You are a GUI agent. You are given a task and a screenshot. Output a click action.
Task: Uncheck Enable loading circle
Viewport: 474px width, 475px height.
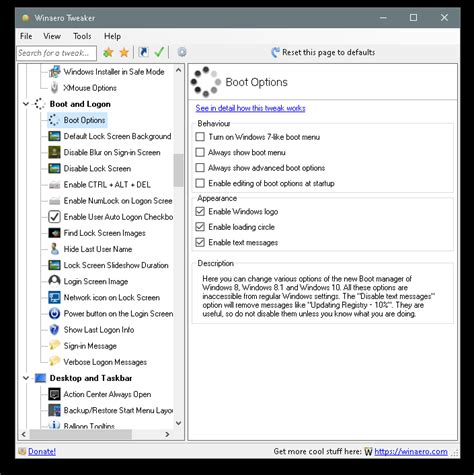coord(200,227)
